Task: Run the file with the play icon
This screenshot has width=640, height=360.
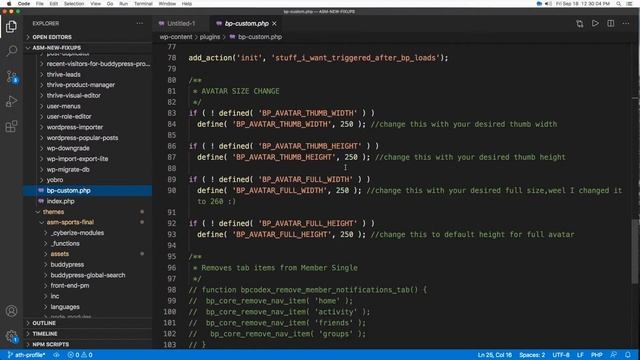Action: [595, 24]
